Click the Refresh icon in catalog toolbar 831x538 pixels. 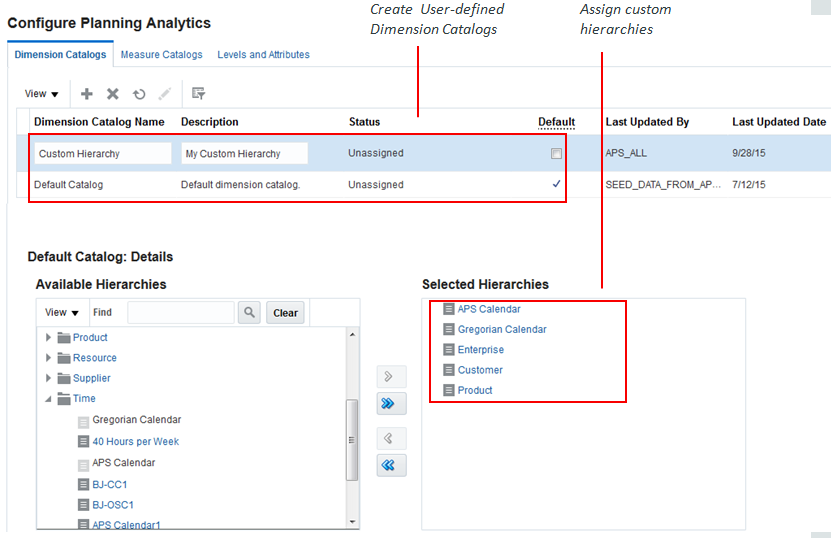(x=139, y=94)
